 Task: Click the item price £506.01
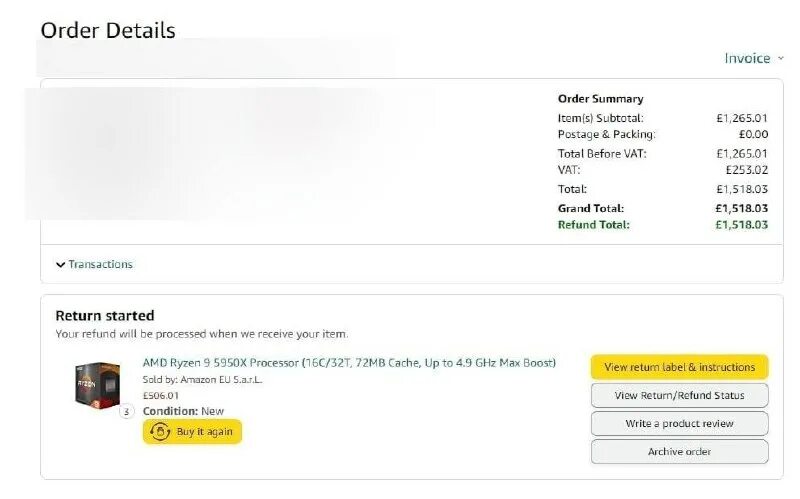(x=161, y=395)
